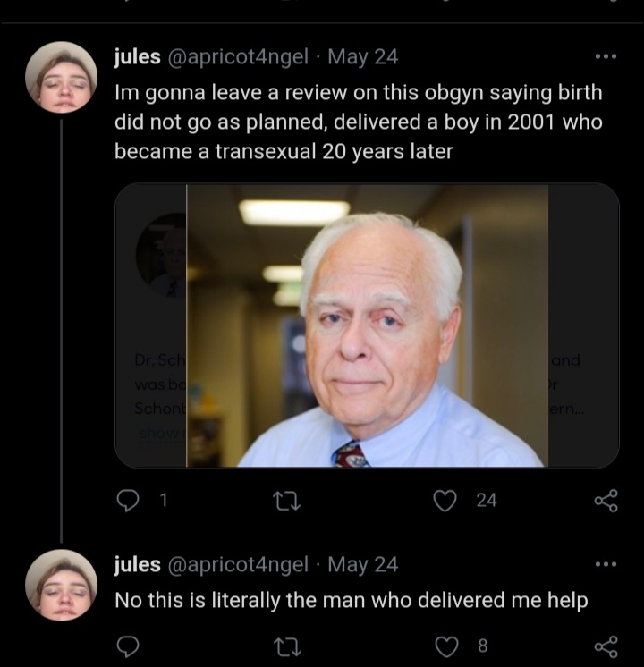
Task: Open the 'No this is literally' tweet text
Action: 352,600
